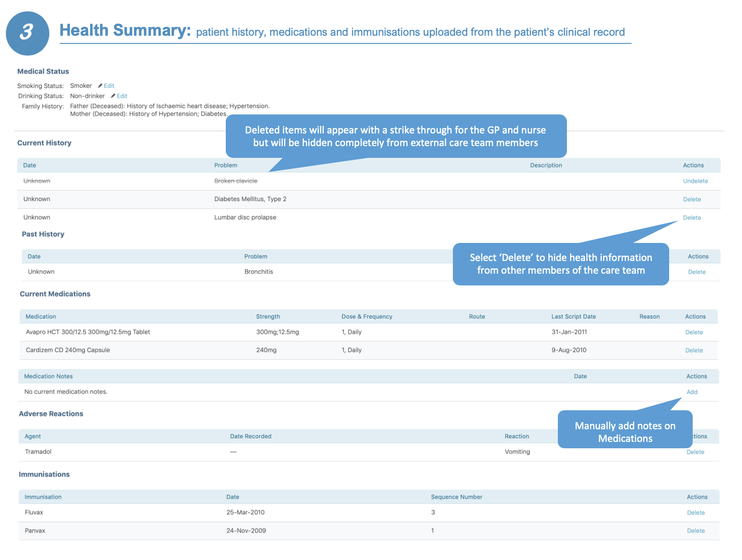Delete the Avapro HCT medication
742x560 pixels.
tap(694, 332)
